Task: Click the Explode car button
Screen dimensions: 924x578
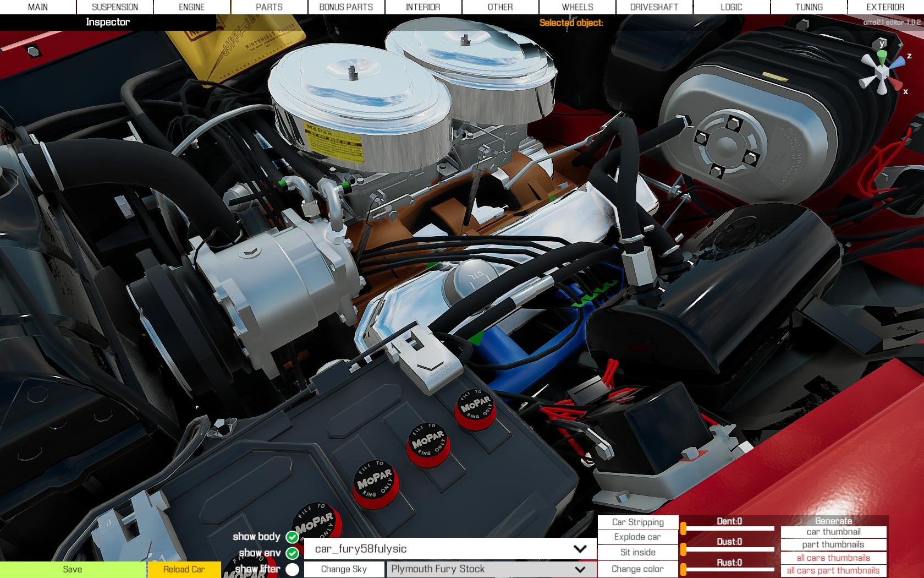Action: (637, 537)
